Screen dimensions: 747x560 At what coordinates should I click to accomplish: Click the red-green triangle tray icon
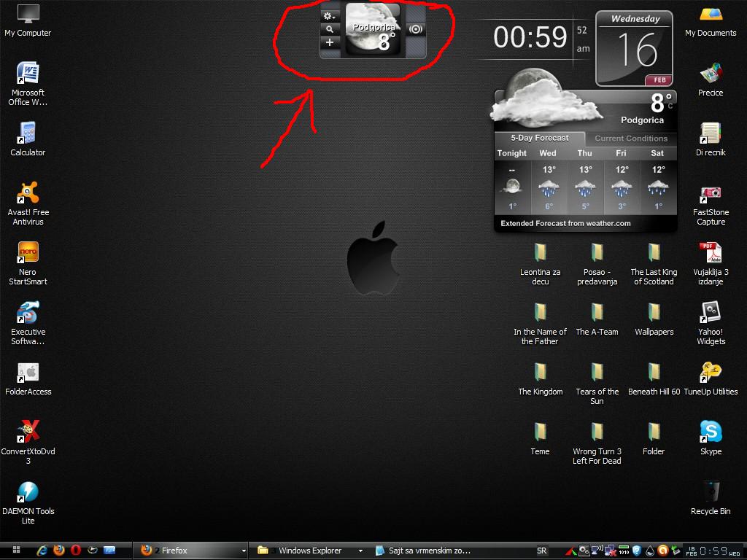tap(570, 551)
